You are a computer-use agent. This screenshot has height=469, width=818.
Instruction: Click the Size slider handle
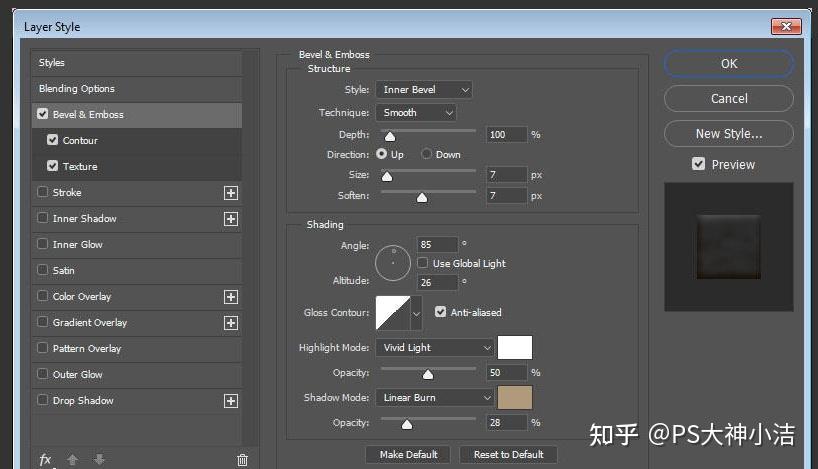[387, 177]
